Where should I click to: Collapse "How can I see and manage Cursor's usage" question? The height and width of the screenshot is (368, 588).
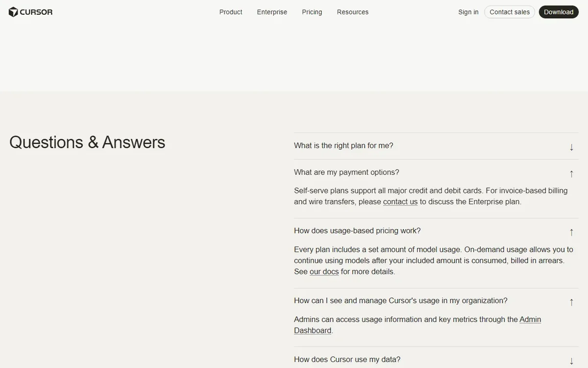(x=436, y=300)
